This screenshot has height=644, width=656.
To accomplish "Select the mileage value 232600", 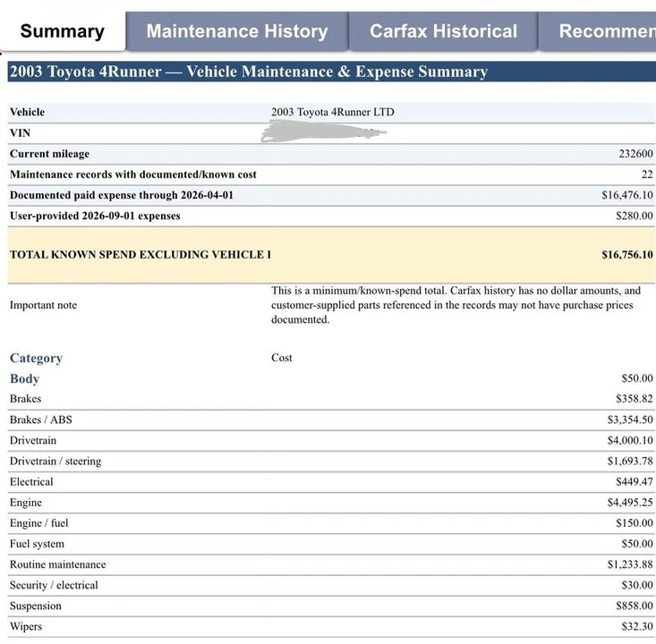I will 635,154.
